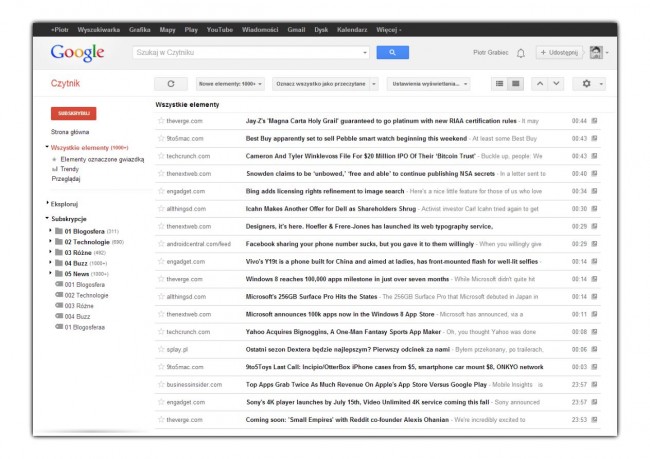Screen dimensions: 650x459
Task: Go to Strona główna link
Action: point(70,132)
